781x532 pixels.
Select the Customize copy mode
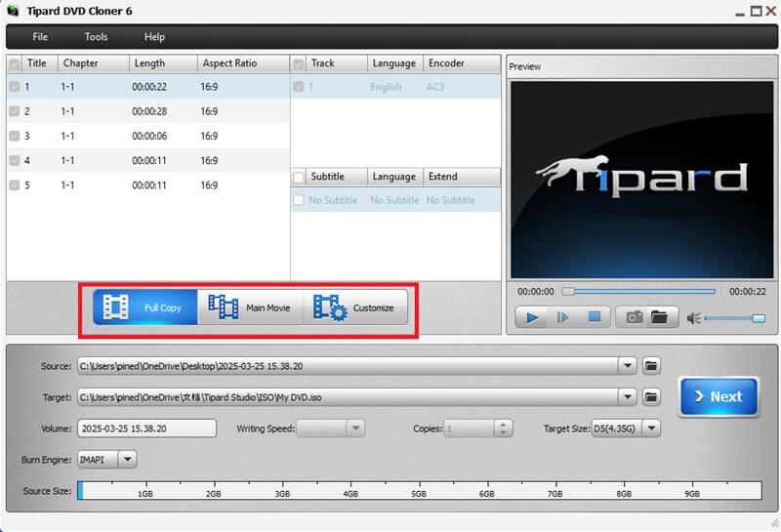pyautogui.click(x=355, y=307)
